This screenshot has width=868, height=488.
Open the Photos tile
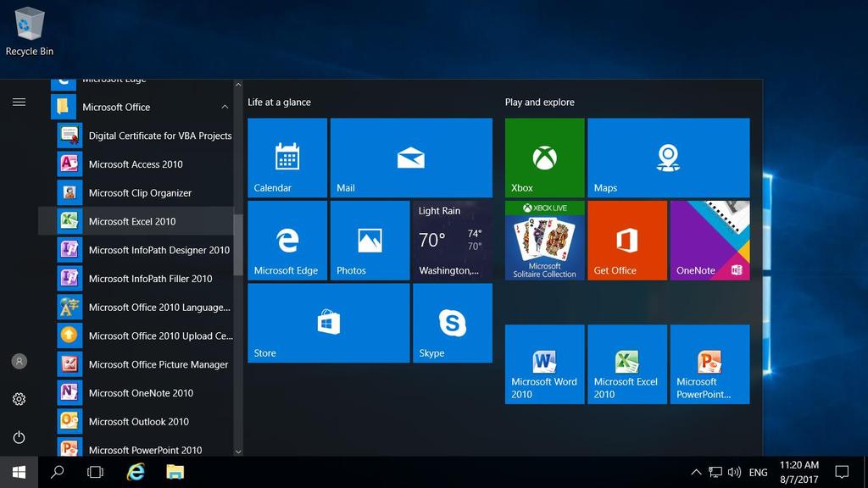tap(370, 240)
